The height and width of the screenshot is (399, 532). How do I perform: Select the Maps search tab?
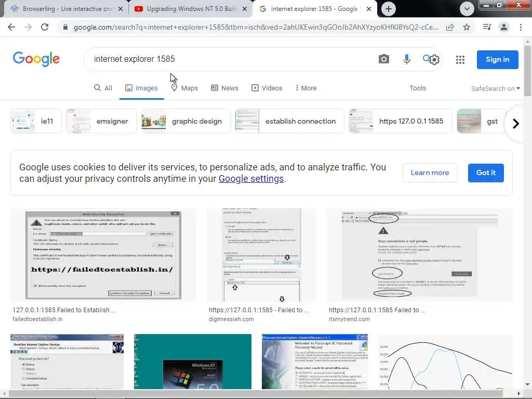coord(184,88)
